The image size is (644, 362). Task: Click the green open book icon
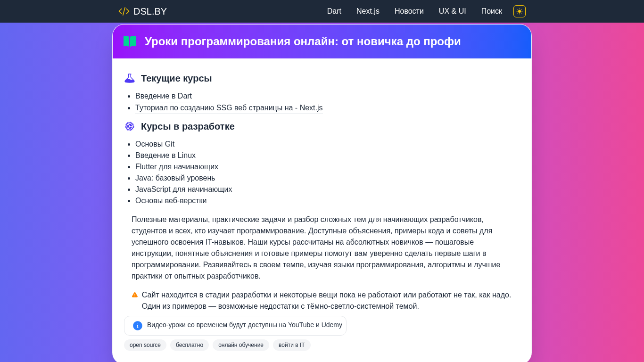coord(130,41)
